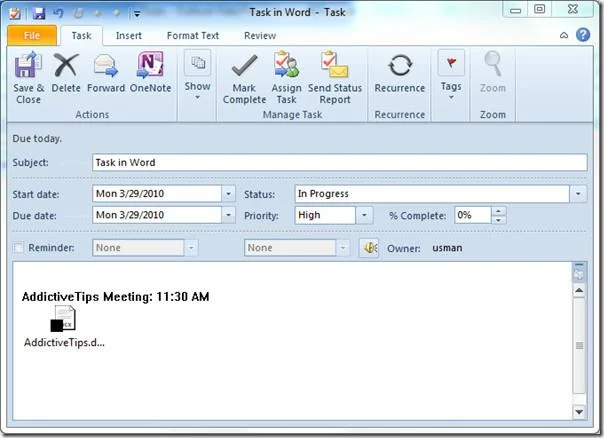Open the Tags flag dropdown
The image size is (604, 438).
click(x=451, y=76)
